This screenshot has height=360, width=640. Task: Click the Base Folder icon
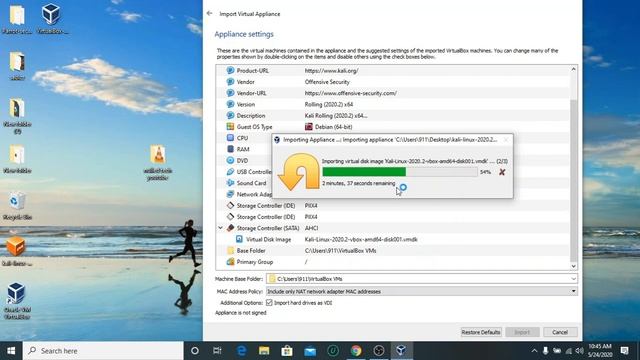point(230,251)
